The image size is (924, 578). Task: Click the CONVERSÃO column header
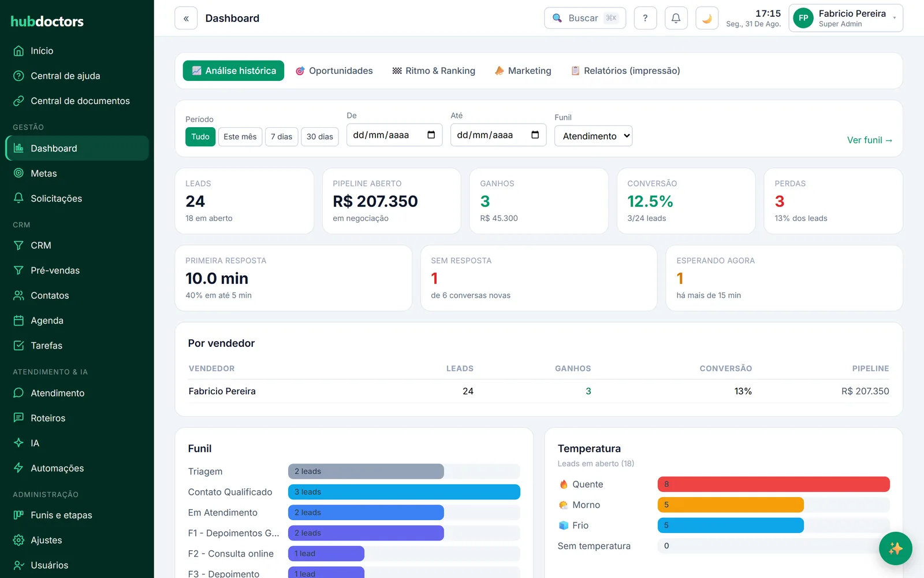(726, 369)
